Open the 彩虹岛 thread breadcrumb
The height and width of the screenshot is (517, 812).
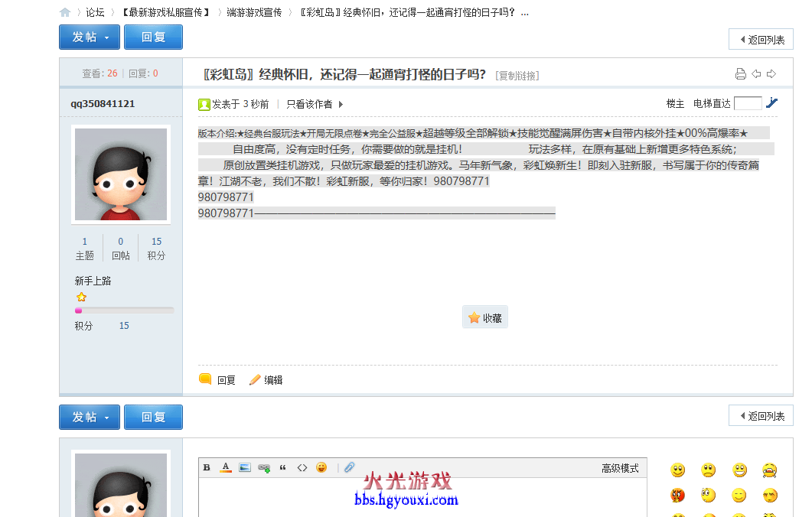pyautogui.click(x=414, y=12)
